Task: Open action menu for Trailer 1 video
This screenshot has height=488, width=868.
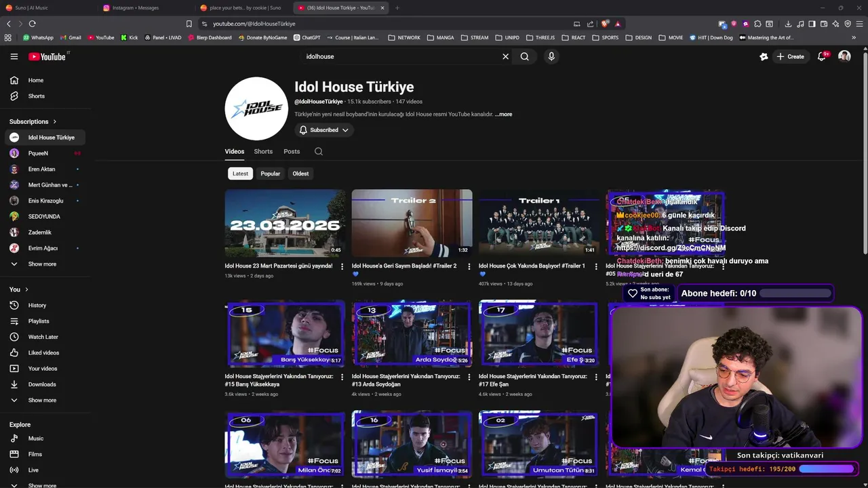Action: click(x=596, y=266)
